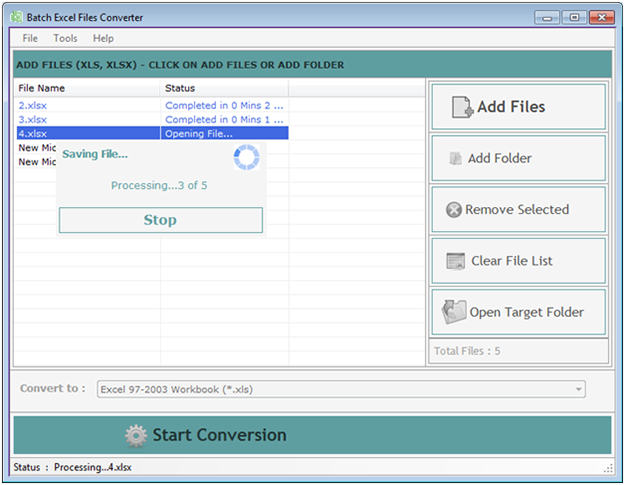Click the Add Folder icon
The height and width of the screenshot is (485, 625).
pos(455,158)
